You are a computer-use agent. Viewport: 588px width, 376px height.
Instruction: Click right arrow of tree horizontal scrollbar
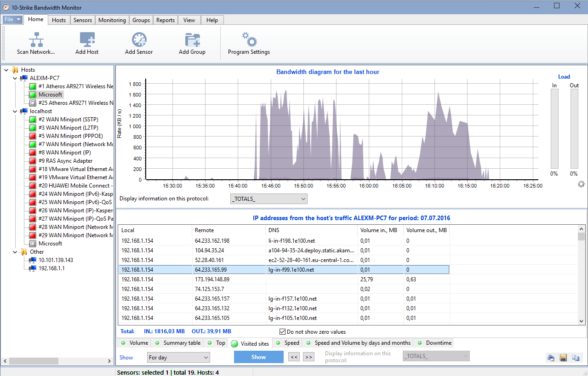109,361
